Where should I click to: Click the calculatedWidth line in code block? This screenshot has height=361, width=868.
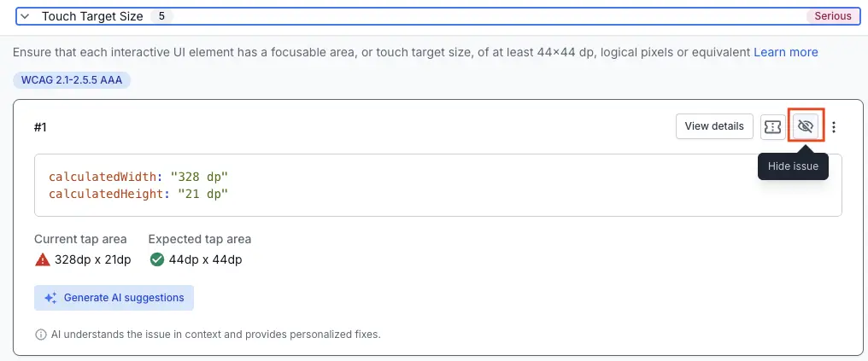138,177
